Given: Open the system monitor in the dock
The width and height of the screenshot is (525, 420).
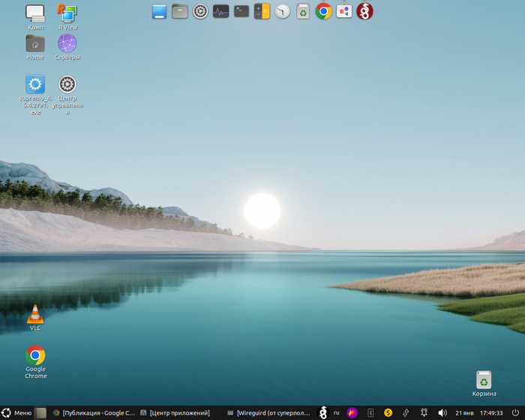Looking at the screenshot, I should point(221,11).
